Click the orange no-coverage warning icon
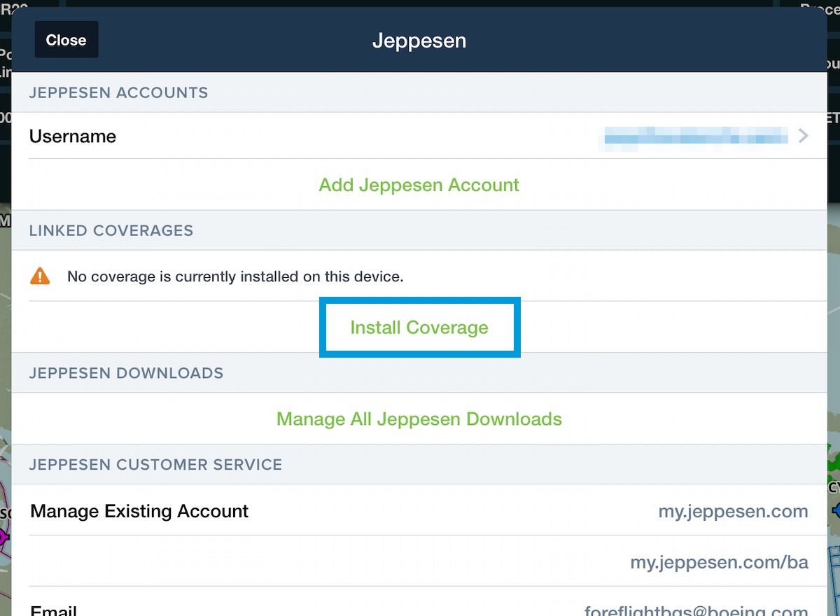Viewport: 840px width, 616px height. [x=40, y=276]
